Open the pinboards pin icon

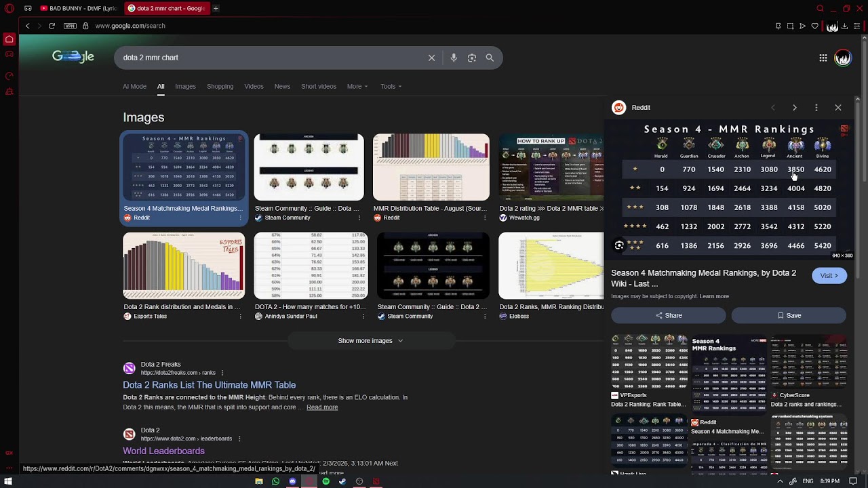point(778,26)
